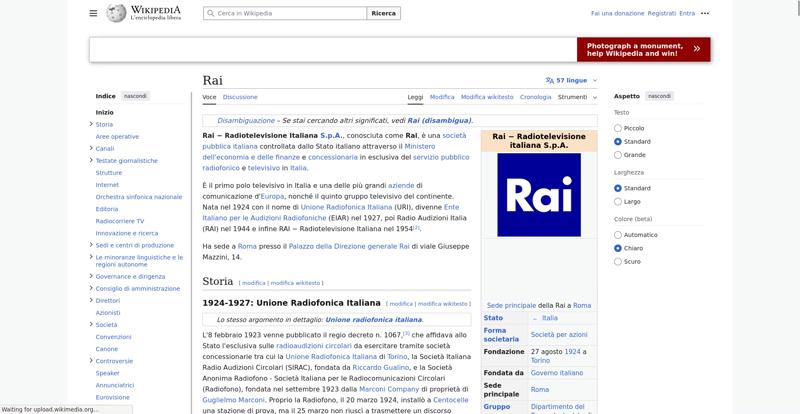This screenshot has width=800, height=414.
Task: Select the Largo width radio button
Action: 618,202
